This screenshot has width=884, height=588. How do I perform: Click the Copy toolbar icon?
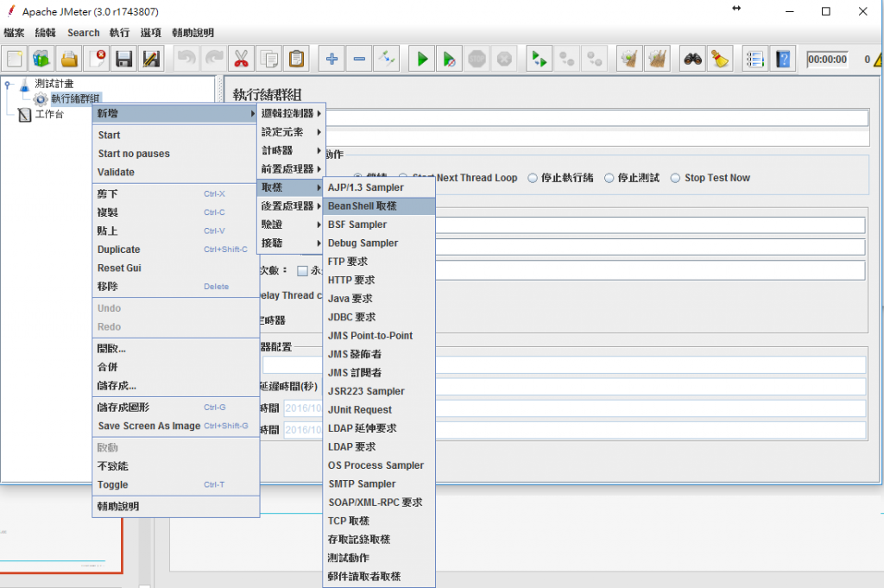click(x=269, y=60)
